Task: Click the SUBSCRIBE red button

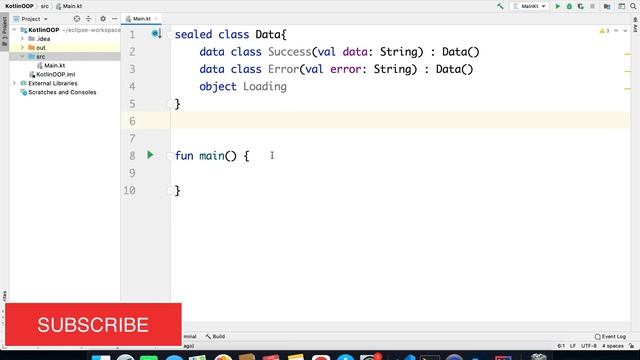Action: (93, 324)
